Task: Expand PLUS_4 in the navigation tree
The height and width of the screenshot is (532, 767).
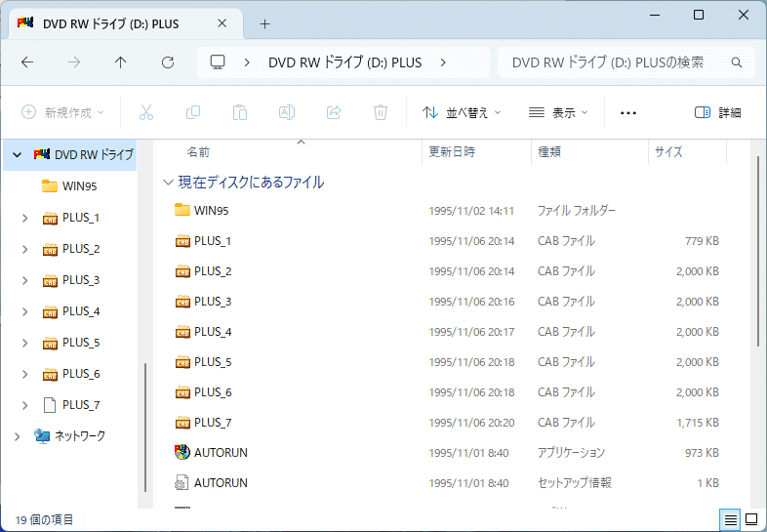Action: (25, 311)
